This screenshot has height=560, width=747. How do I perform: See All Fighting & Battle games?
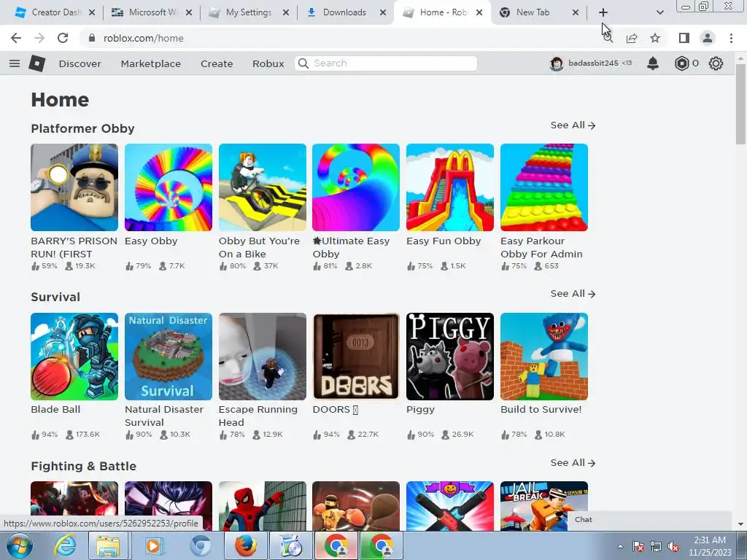coord(573,463)
